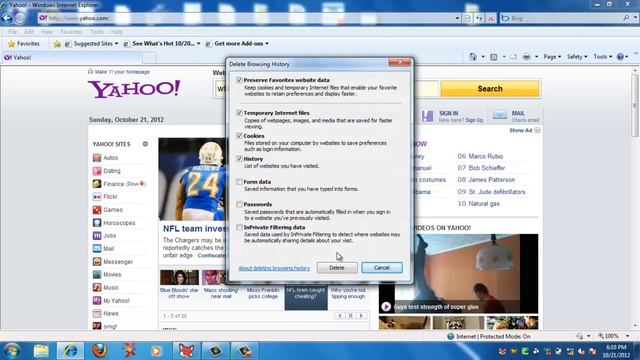Click the Home icon in command bar
640x360 pixels.
pos(473,57)
